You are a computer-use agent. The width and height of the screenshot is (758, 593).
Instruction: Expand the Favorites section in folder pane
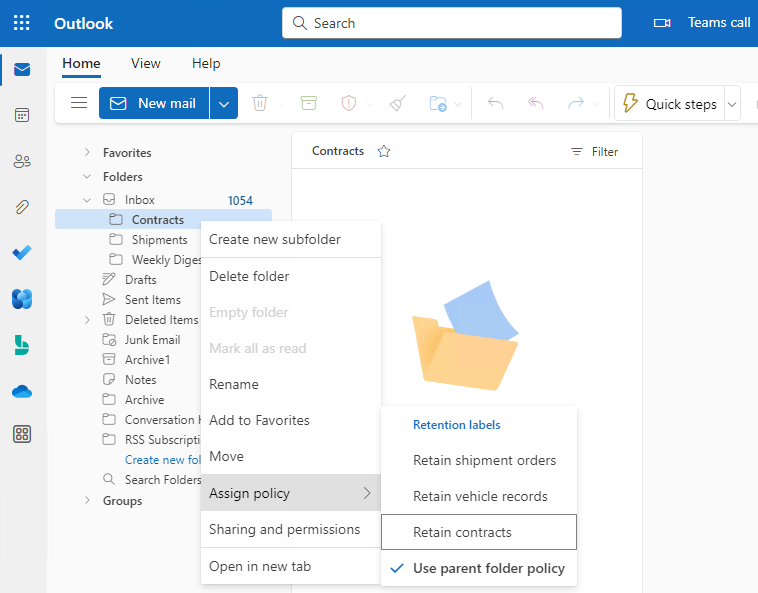[x=87, y=153]
